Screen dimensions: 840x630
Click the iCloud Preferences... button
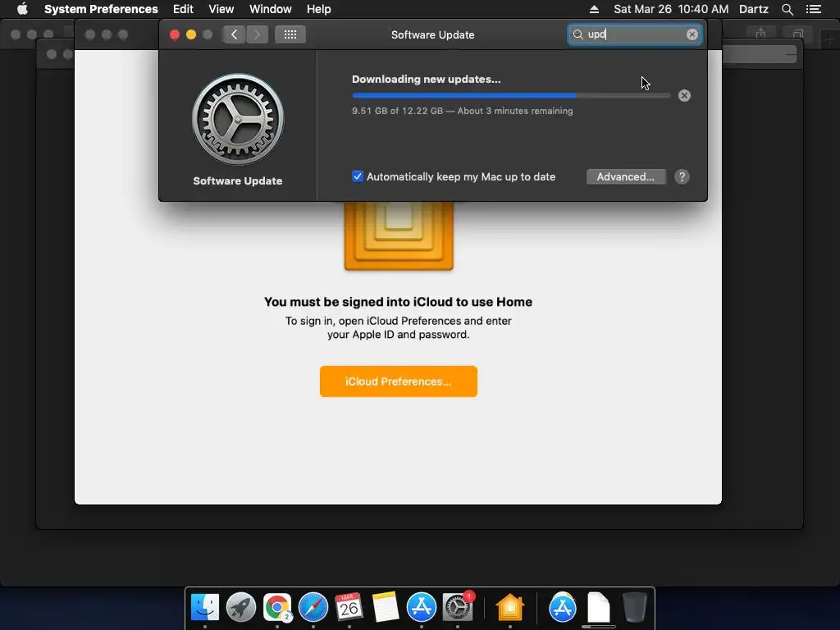click(x=399, y=381)
